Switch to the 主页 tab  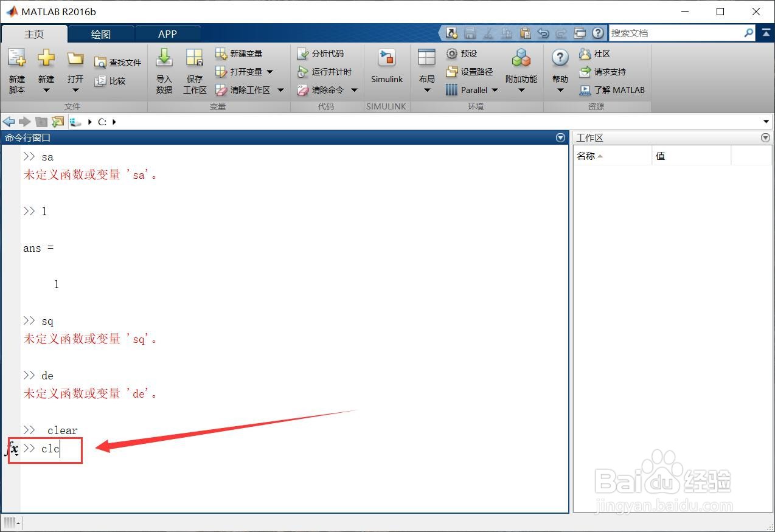pyautogui.click(x=34, y=34)
